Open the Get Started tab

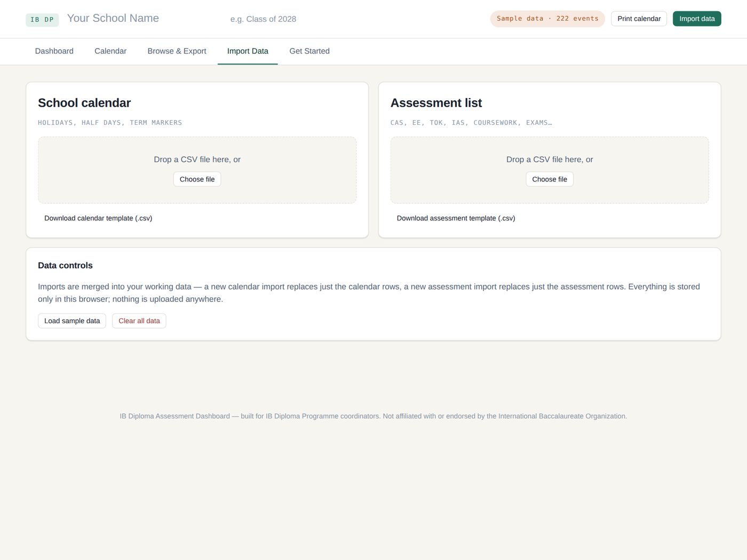click(x=309, y=51)
